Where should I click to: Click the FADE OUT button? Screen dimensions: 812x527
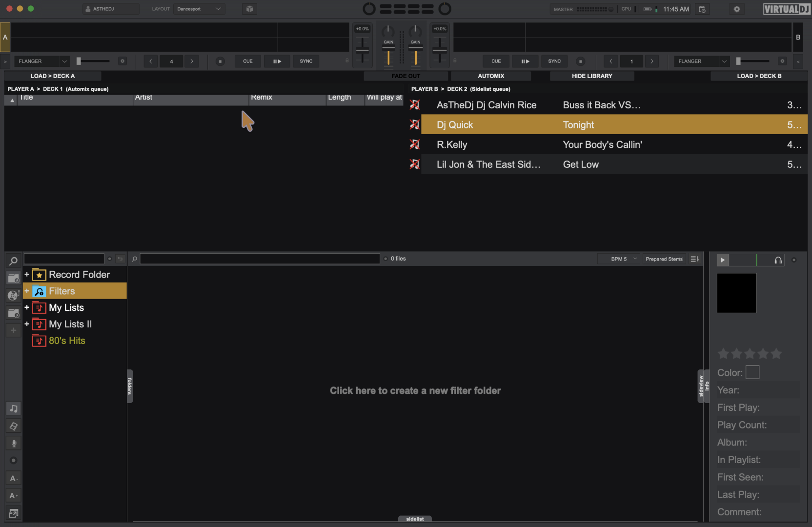(406, 76)
